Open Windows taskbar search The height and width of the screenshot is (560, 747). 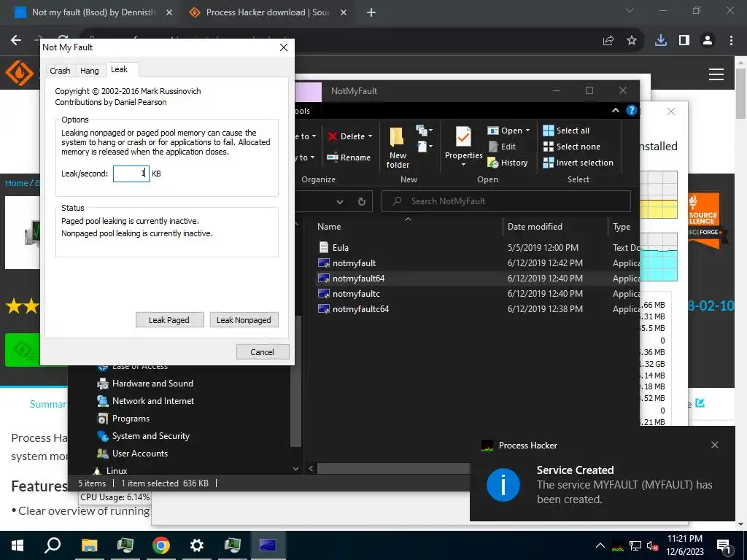pyautogui.click(x=53, y=545)
